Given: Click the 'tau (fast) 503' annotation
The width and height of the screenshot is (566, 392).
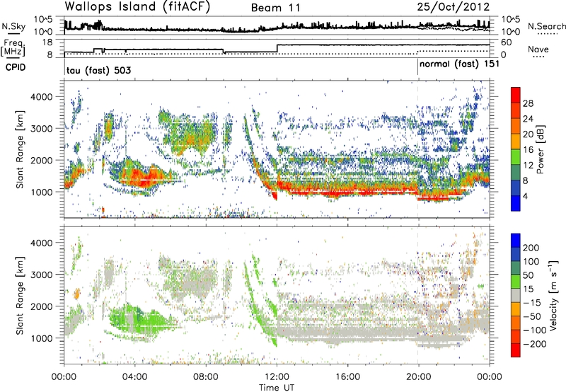Looking at the screenshot, I should pos(98,70).
